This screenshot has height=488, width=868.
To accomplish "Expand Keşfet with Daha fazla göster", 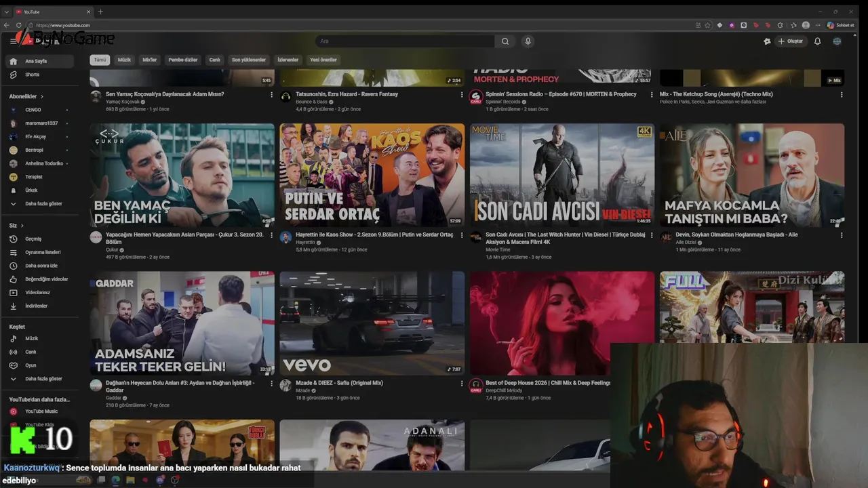I will [x=41, y=379].
